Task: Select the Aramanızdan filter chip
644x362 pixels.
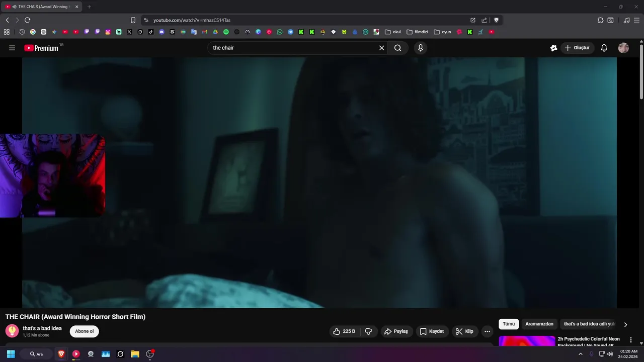Action: pos(539,324)
